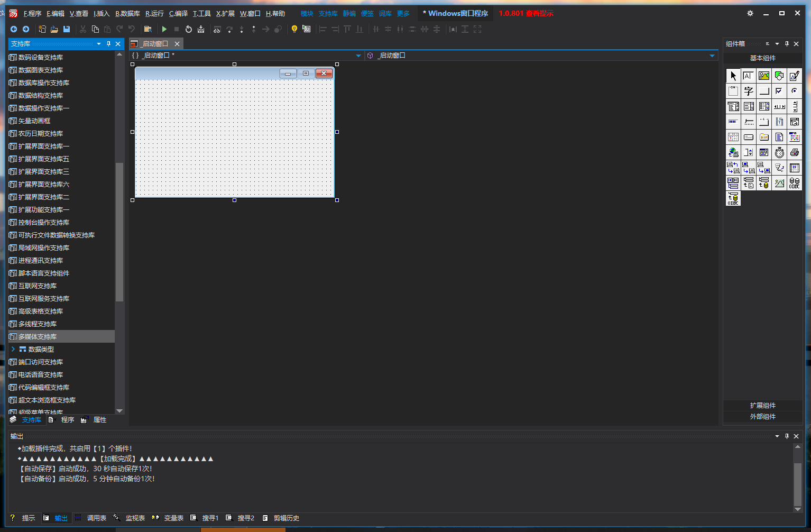This screenshot has height=532, width=811.
Task: Click the 静编 link in title bar
Action: [x=349, y=13]
